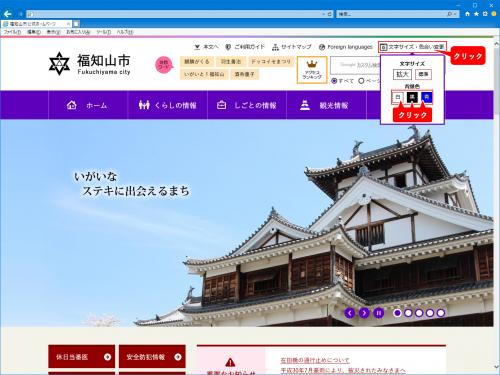
Task: Pause the castle slideshow
Action: click(x=379, y=313)
